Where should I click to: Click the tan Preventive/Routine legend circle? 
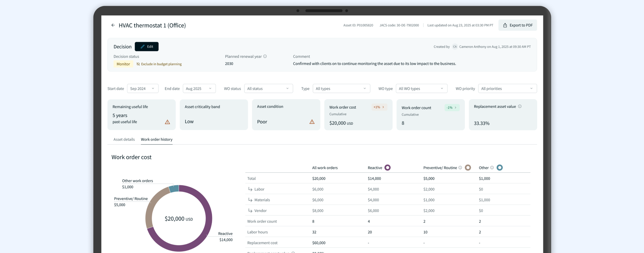(x=468, y=168)
